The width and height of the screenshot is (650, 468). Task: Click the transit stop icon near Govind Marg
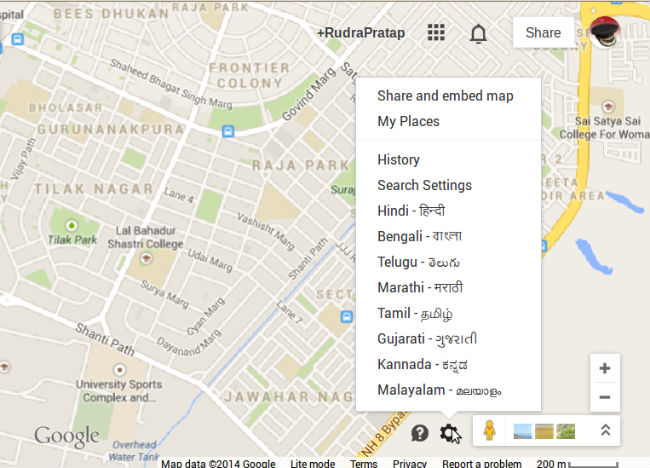pos(228,131)
